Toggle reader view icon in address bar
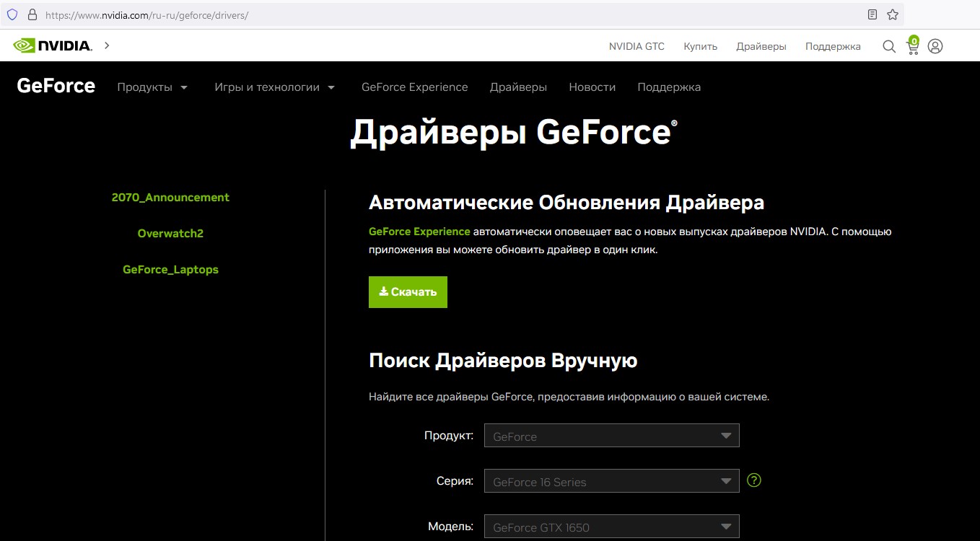Screen dimensions: 980x541 [872, 14]
